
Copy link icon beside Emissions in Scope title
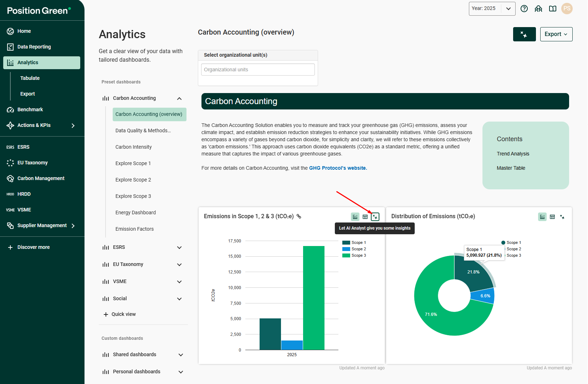(299, 216)
